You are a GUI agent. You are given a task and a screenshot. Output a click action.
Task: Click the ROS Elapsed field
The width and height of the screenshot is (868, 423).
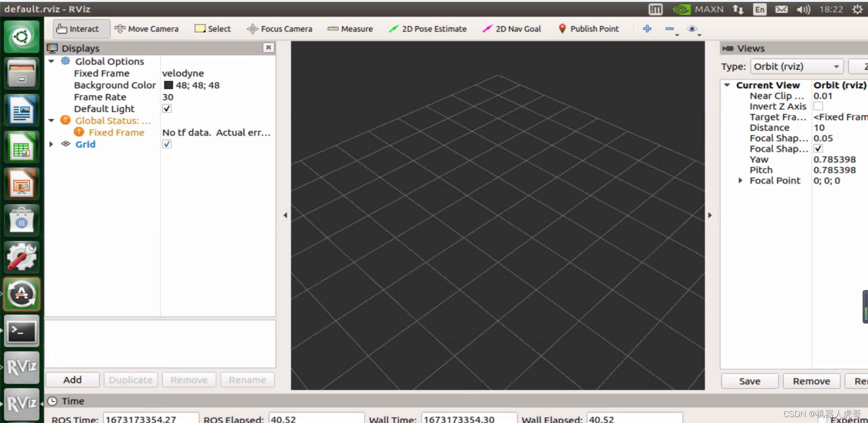[x=317, y=418]
